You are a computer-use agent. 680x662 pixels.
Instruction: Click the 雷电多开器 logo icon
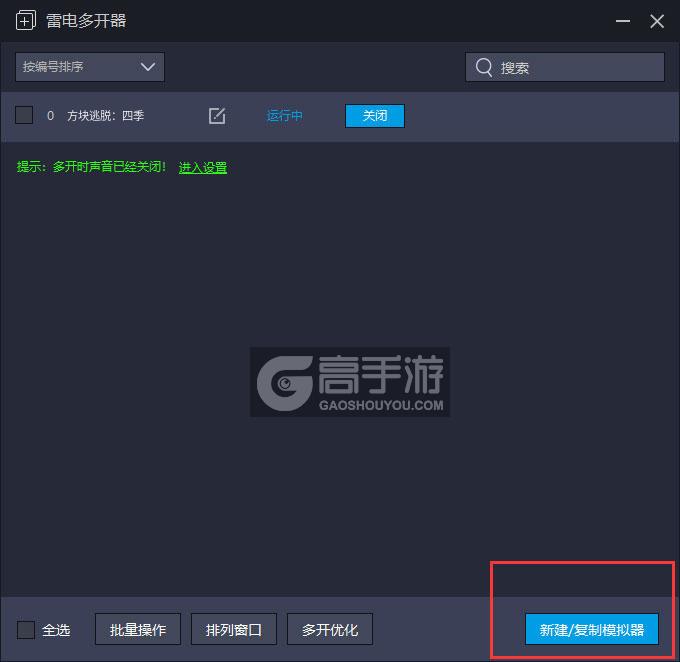point(26,20)
